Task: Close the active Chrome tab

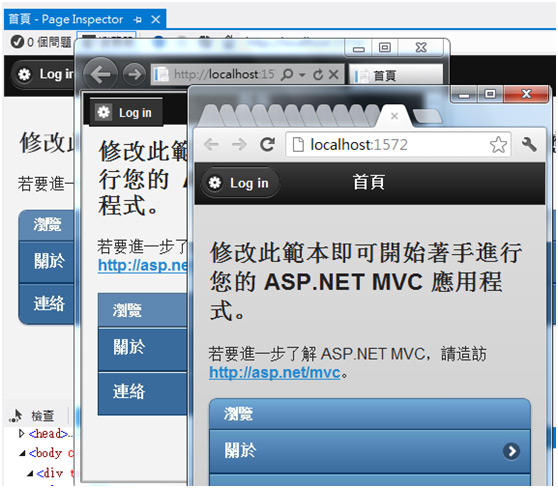Action: (394, 116)
